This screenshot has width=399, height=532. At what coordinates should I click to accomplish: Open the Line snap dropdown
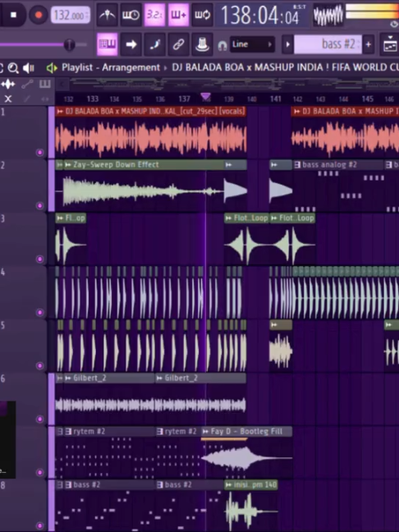click(252, 44)
